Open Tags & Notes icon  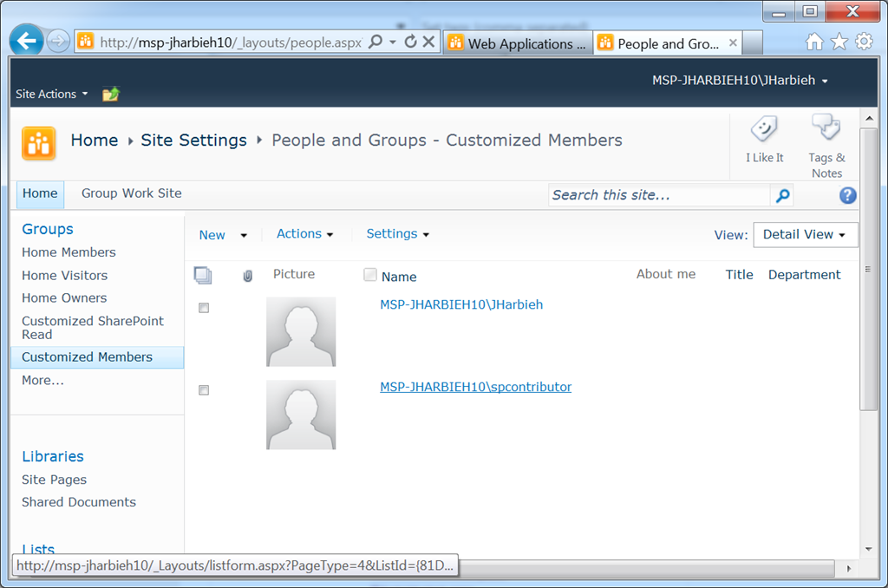point(826,129)
